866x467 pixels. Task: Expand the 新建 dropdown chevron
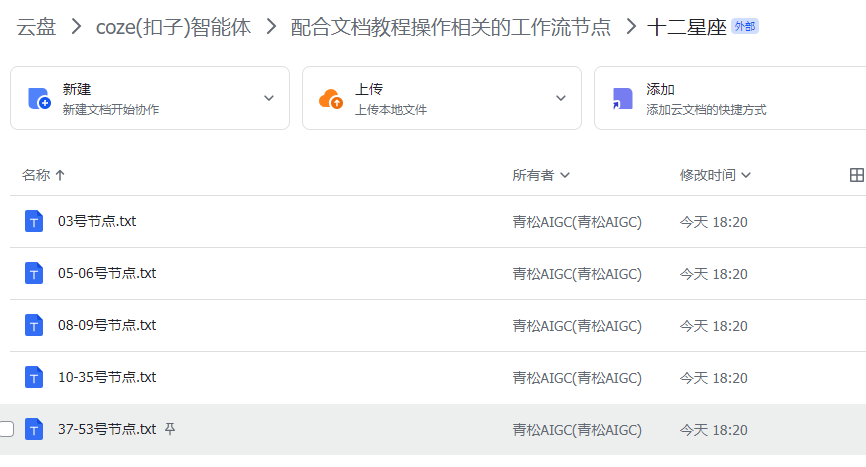pos(269,98)
